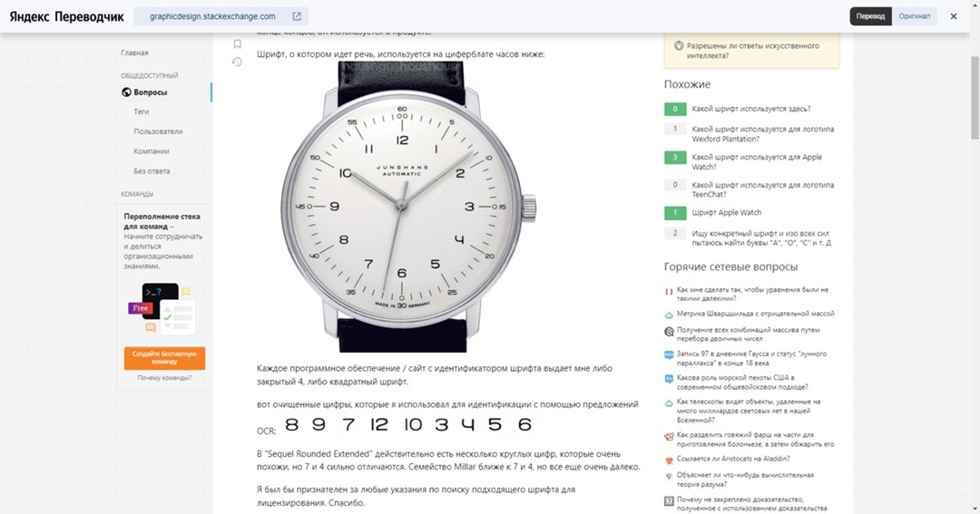Open the question about making equations less distant
The height and width of the screenshot is (514, 980).
(x=752, y=294)
